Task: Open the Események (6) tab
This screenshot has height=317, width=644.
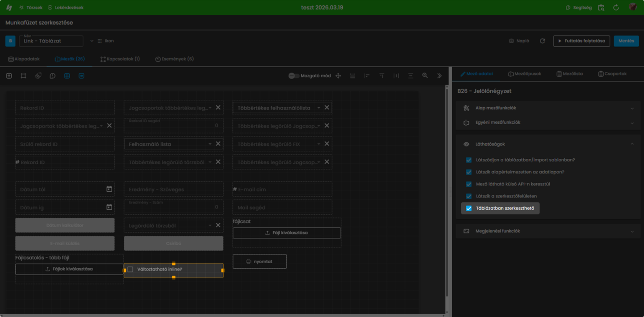Action: tap(174, 59)
